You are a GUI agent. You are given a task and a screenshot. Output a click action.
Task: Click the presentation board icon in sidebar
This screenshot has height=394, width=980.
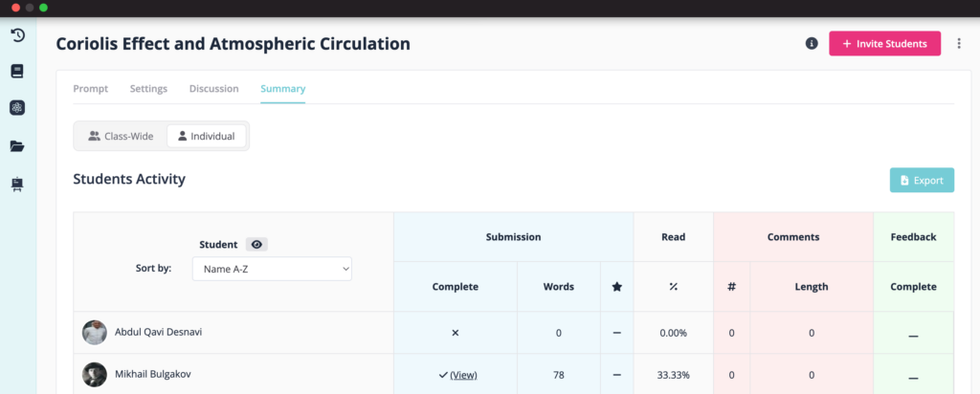[17, 185]
